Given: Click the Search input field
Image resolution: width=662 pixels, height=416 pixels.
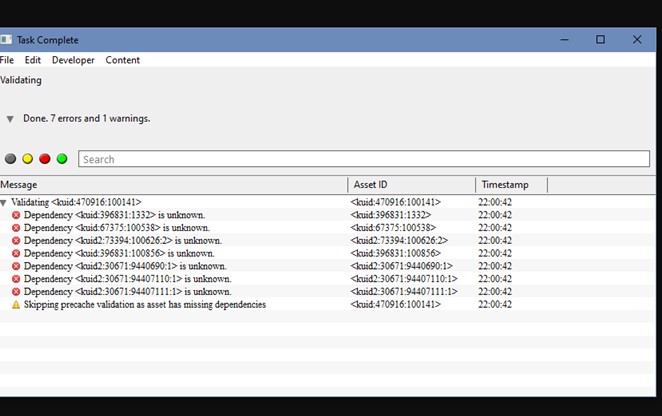Looking at the screenshot, I should coord(364,159).
